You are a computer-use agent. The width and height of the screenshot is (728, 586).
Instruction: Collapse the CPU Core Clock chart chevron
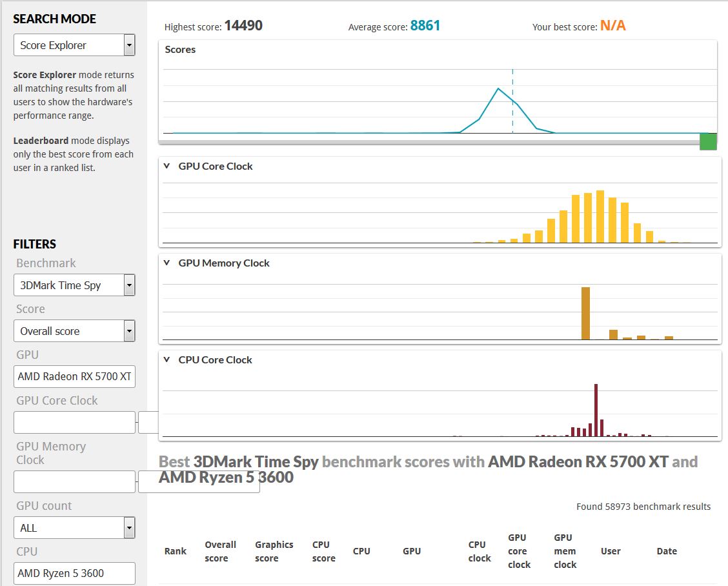click(167, 359)
